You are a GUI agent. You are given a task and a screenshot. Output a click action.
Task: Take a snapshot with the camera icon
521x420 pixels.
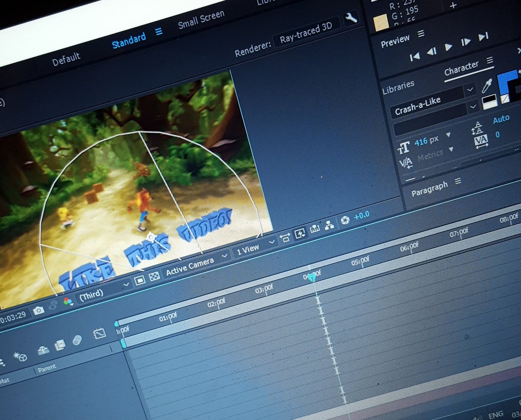[39, 310]
